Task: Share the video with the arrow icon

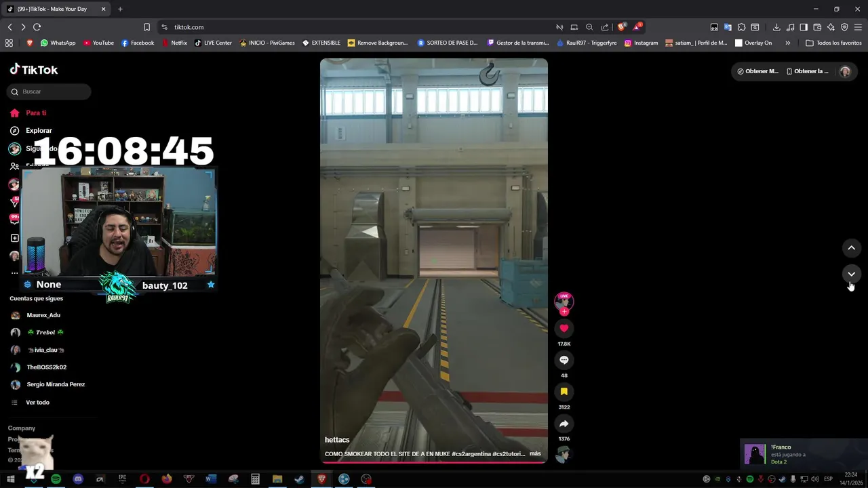Action: click(x=564, y=424)
